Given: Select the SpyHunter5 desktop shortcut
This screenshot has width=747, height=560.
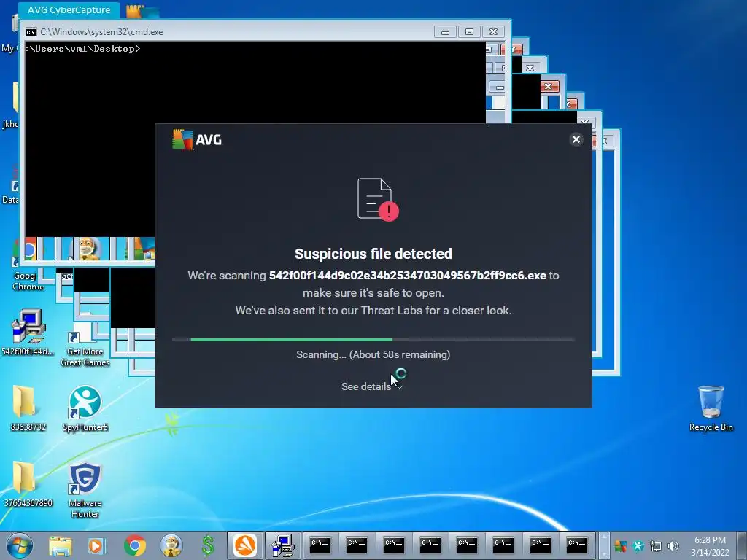Looking at the screenshot, I should [85, 408].
